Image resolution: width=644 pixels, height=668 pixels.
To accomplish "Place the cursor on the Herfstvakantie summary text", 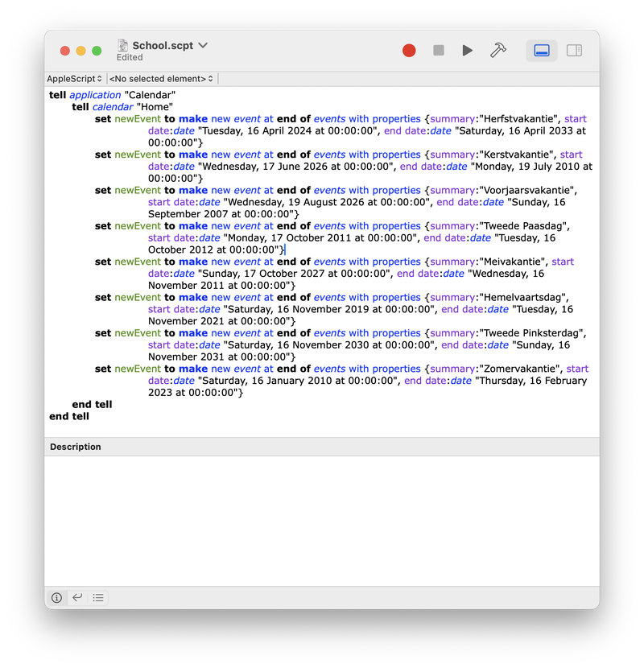I will (x=518, y=119).
